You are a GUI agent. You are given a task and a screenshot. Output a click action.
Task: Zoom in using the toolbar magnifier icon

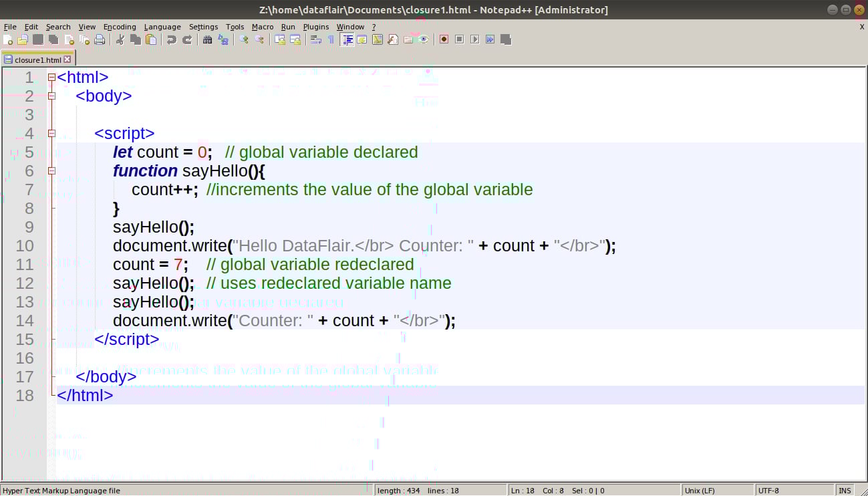click(245, 39)
